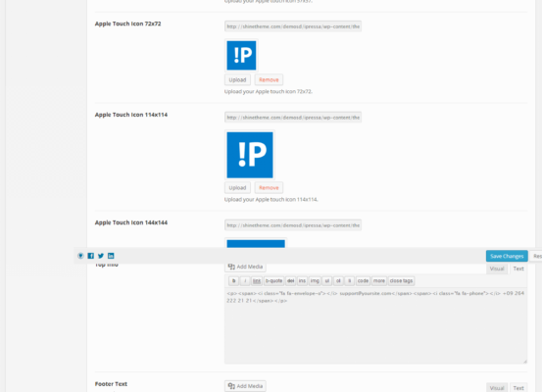Click the code quicktag button

pyautogui.click(x=363, y=280)
